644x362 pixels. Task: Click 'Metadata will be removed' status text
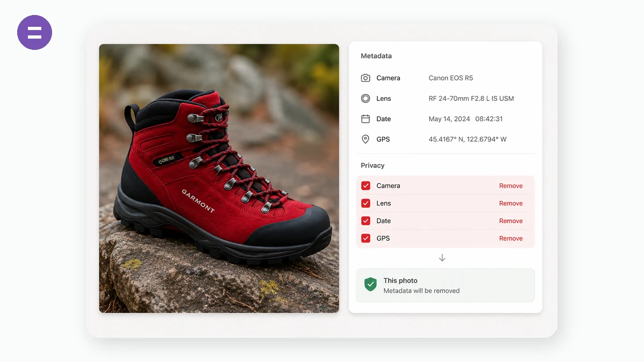(x=421, y=291)
